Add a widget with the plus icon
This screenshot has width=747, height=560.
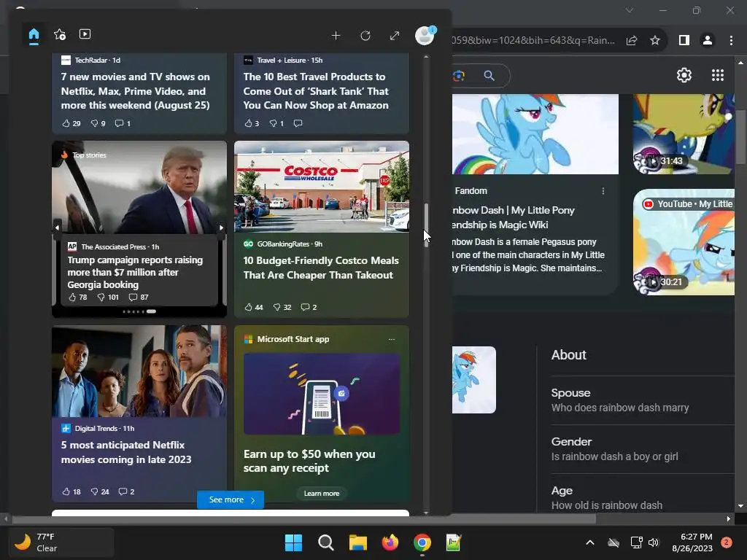coord(336,36)
